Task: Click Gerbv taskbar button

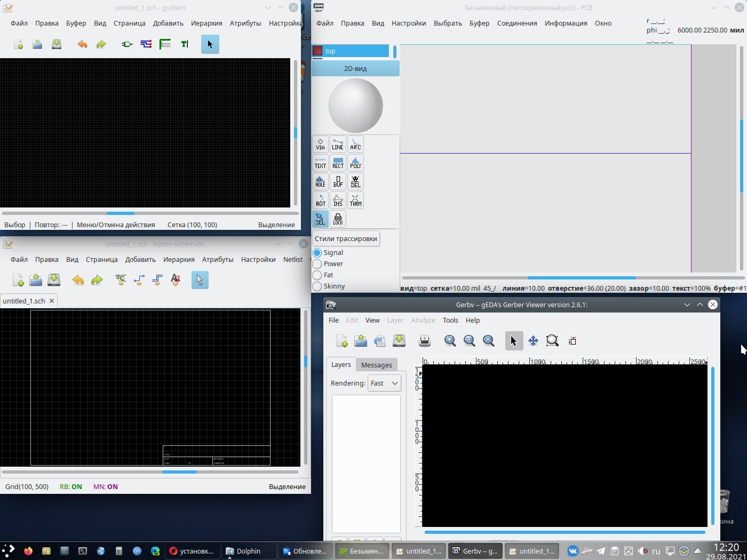Action: coord(475,551)
